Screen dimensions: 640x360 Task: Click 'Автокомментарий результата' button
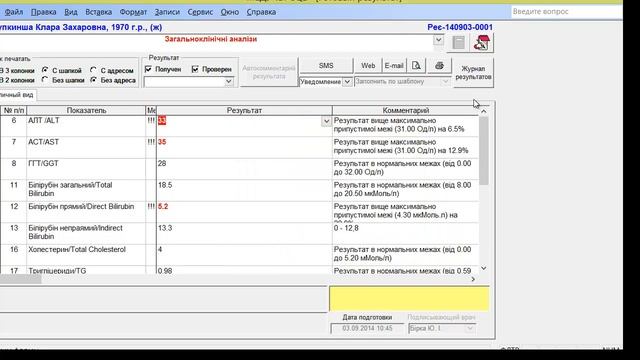pos(269,72)
